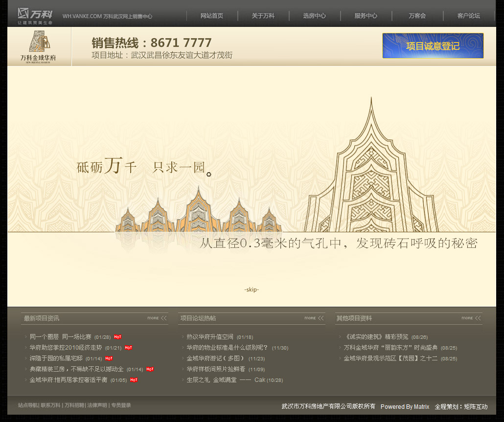Open MORE arrows for 其他项目资料

click(x=471, y=318)
